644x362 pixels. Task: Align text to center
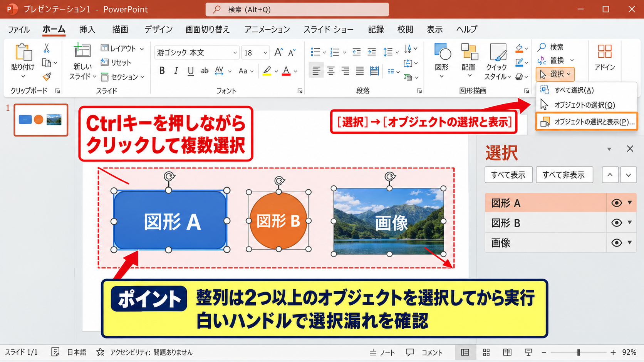(331, 71)
